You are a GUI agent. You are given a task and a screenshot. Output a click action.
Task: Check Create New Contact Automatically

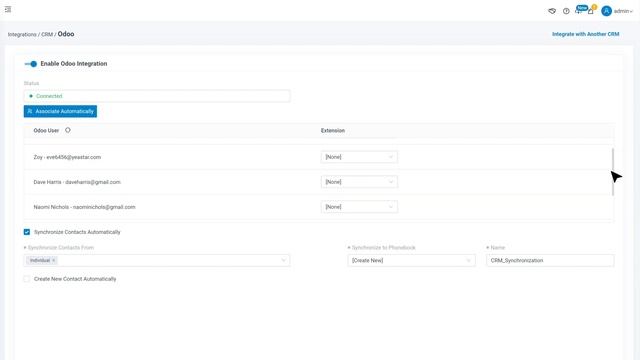click(x=27, y=279)
